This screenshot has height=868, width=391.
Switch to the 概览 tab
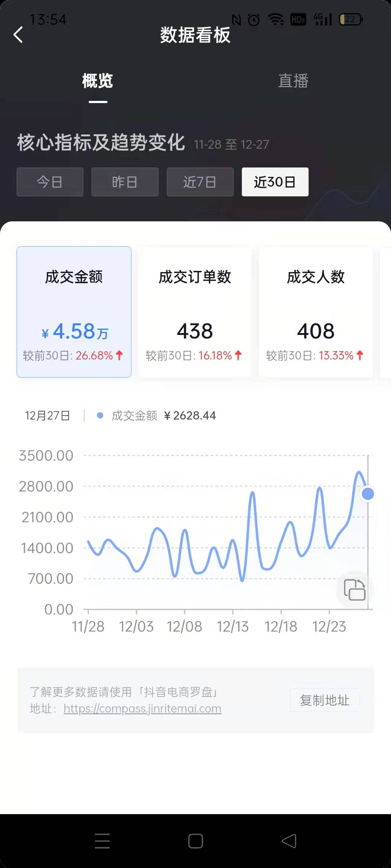click(97, 81)
